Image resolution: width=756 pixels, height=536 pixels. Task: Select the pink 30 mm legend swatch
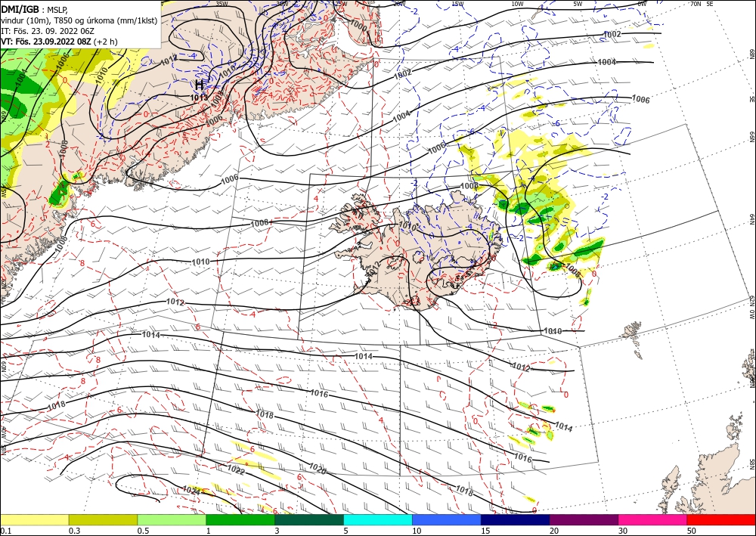coord(653,519)
